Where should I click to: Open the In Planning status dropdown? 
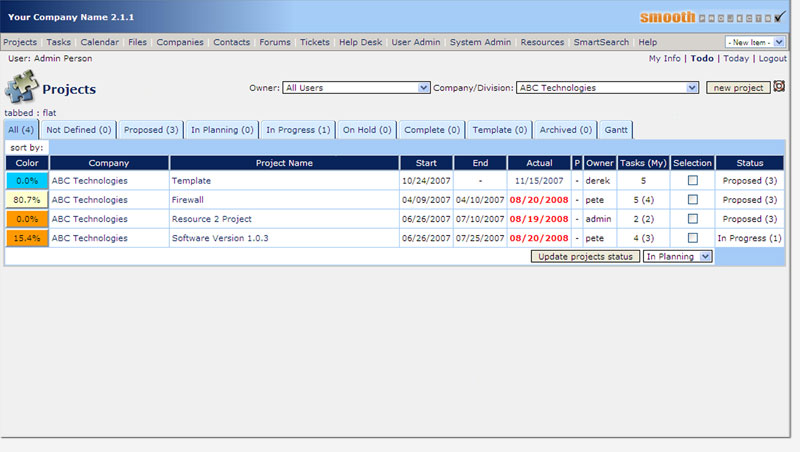pyautogui.click(x=677, y=257)
